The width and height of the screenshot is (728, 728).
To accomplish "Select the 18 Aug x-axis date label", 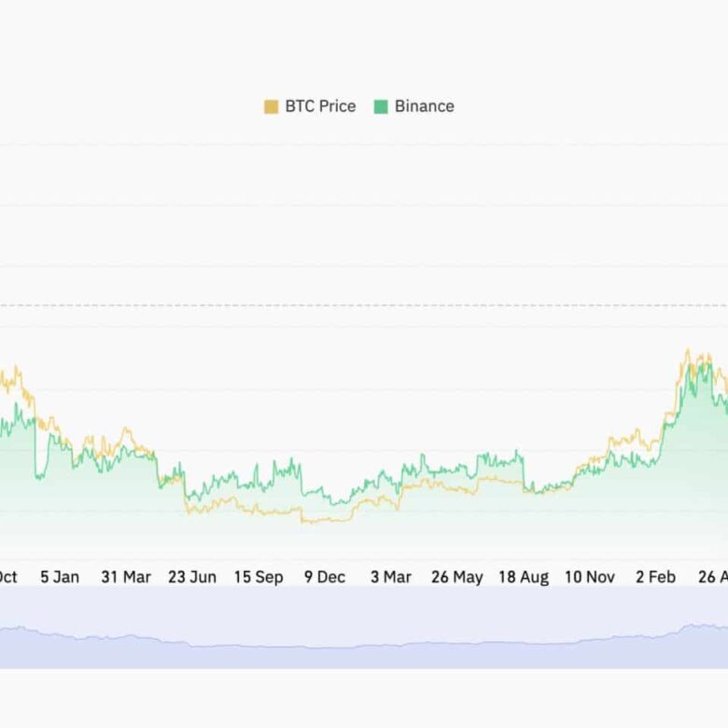I will coord(523,577).
